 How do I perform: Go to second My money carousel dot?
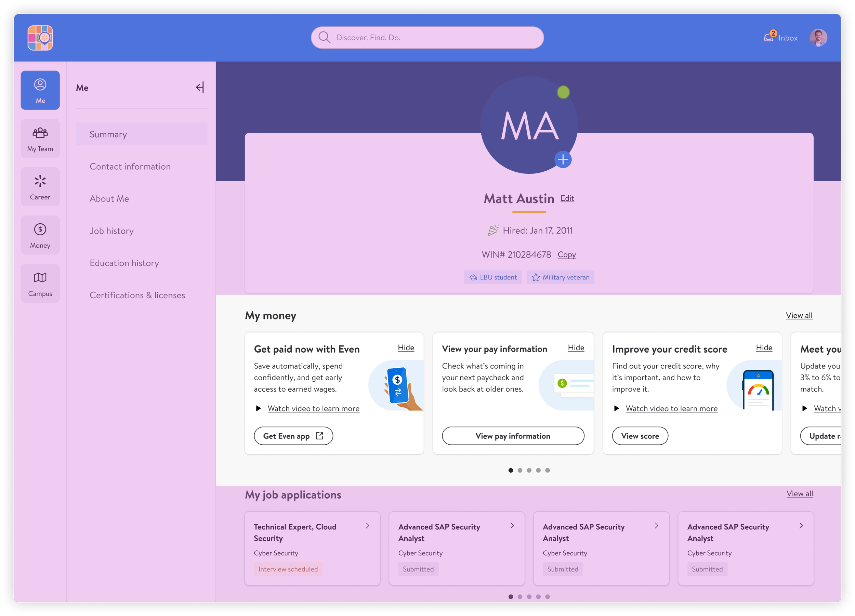[520, 470]
